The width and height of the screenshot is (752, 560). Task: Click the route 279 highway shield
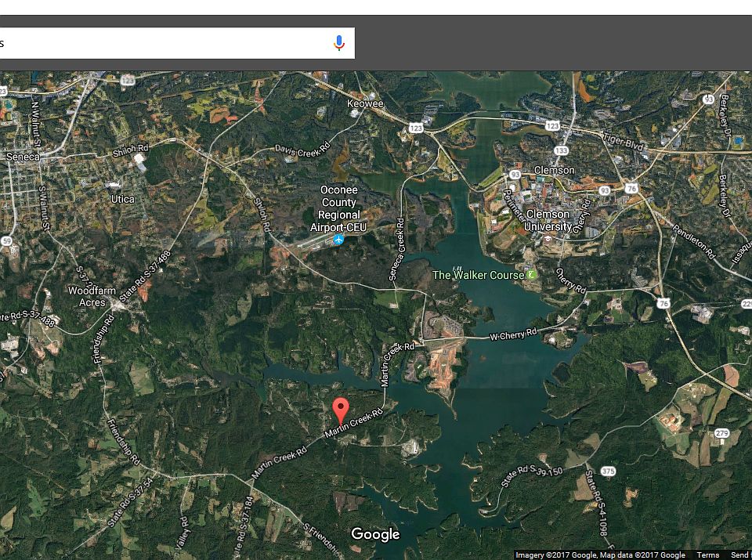[x=722, y=433]
